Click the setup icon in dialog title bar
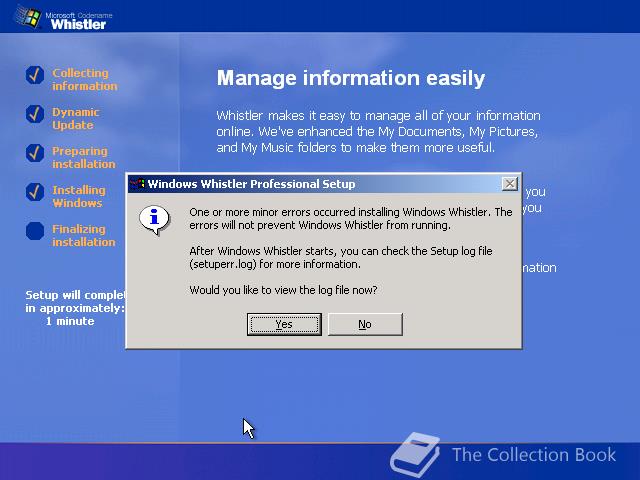 coord(138,184)
